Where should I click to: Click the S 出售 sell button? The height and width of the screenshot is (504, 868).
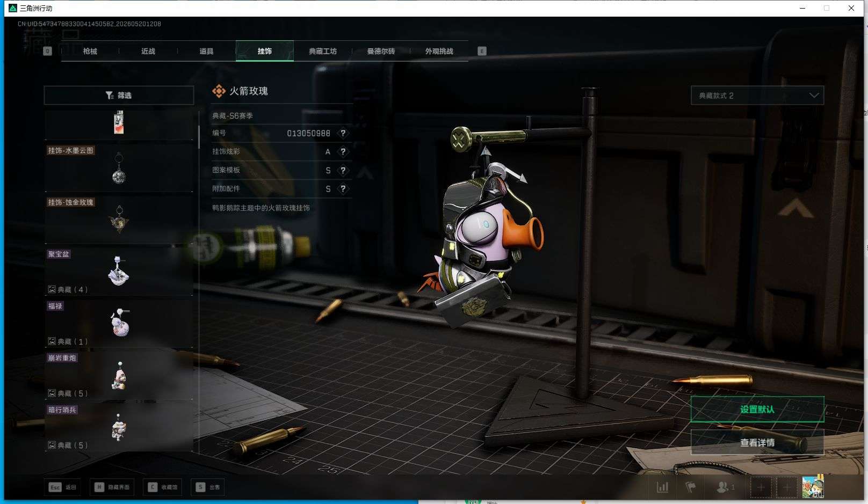click(208, 487)
